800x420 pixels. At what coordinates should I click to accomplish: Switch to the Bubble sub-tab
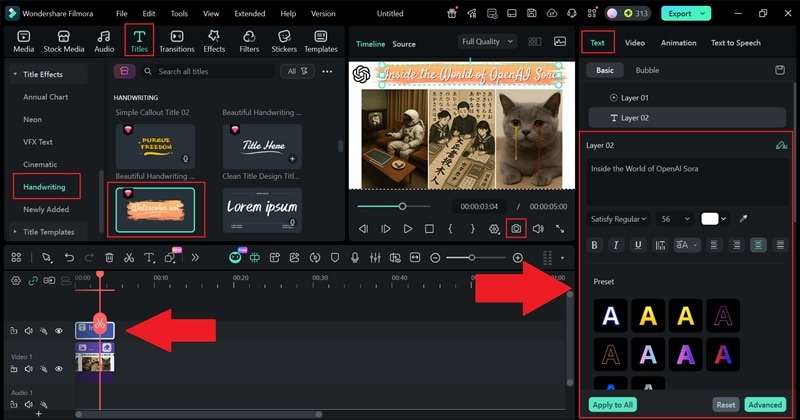647,70
